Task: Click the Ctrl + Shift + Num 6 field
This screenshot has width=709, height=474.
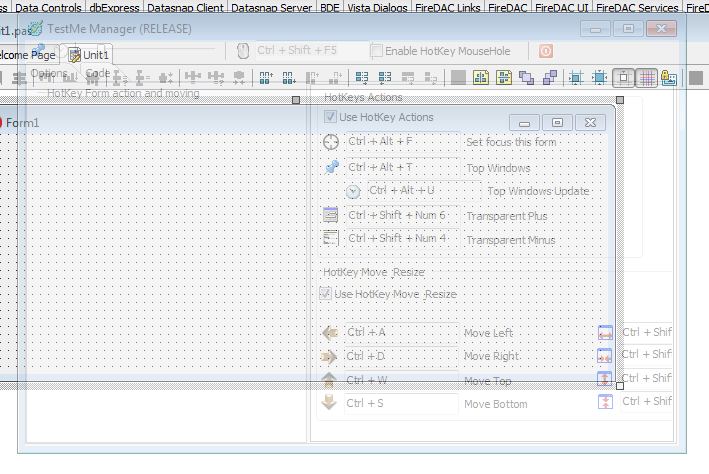Action: [402, 215]
